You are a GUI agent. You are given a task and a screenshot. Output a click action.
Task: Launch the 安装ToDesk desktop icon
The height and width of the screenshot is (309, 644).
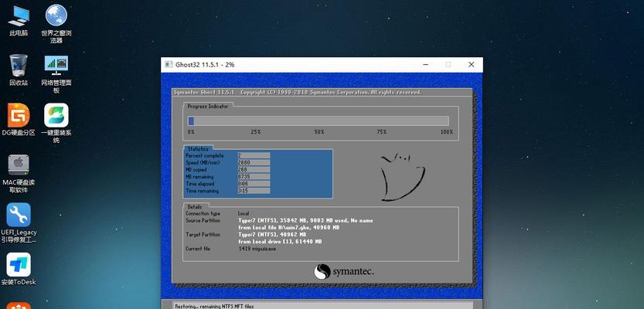[x=19, y=269]
